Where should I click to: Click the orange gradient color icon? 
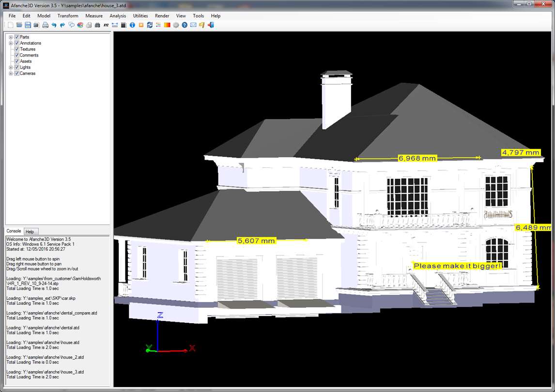[167, 25]
